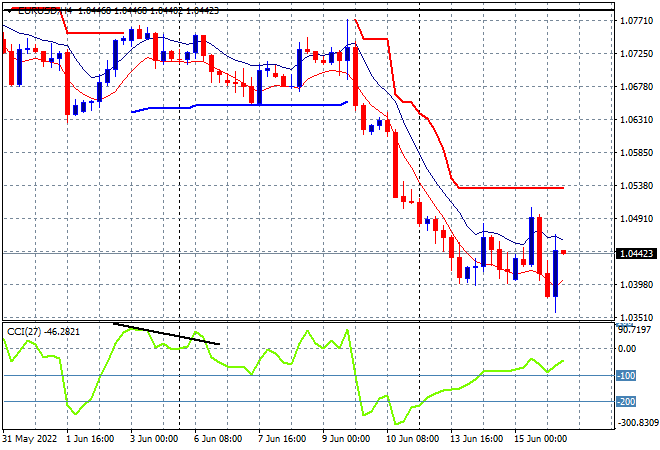The image size is (660, 450).
Task: Click the 13 Jun 16:00 time label
Action: tap(476, 439)
